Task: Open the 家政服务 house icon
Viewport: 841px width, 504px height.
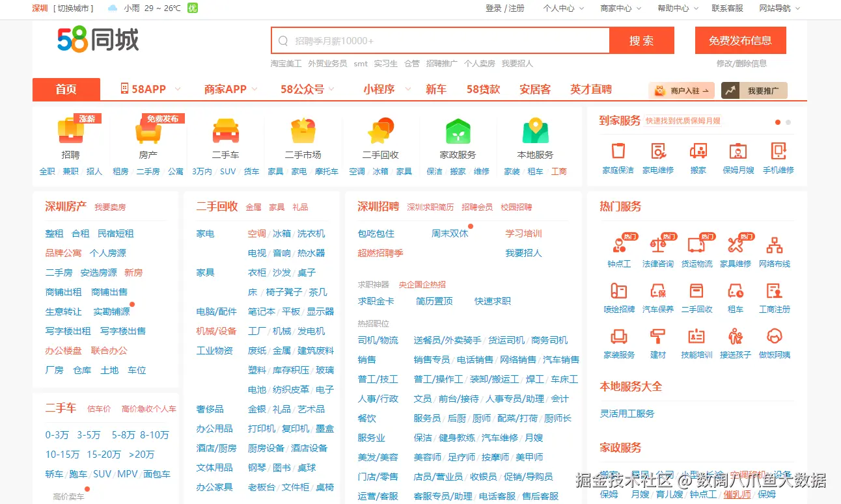Action: [458, 131]
